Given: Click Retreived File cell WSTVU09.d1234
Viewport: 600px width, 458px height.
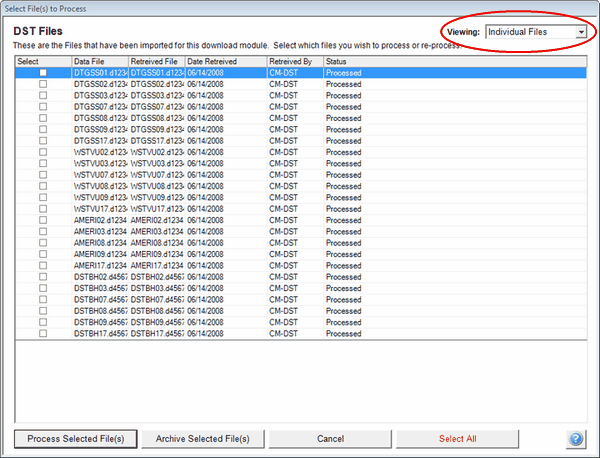Looking at the screenshot, I should [157, 197].
